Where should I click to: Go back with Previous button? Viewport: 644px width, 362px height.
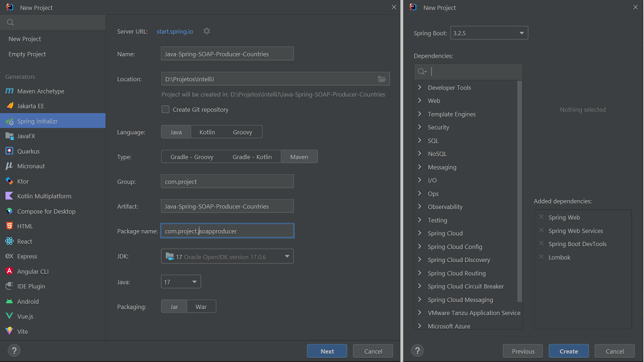[x=523, y=351]
